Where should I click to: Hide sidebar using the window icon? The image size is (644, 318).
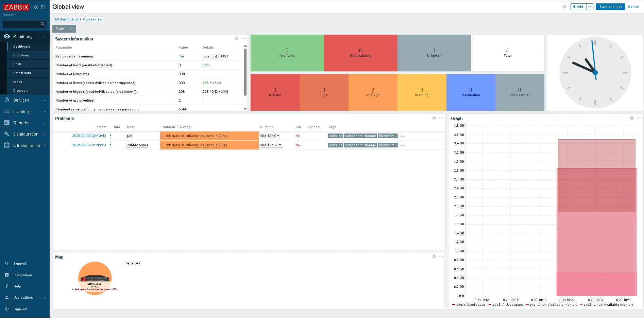[43, 7]
